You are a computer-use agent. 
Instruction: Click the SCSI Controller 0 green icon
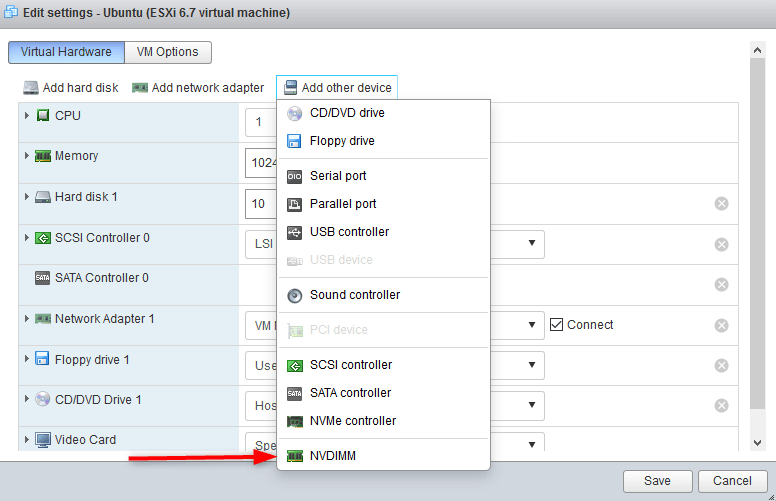click(x=43, y=239)
